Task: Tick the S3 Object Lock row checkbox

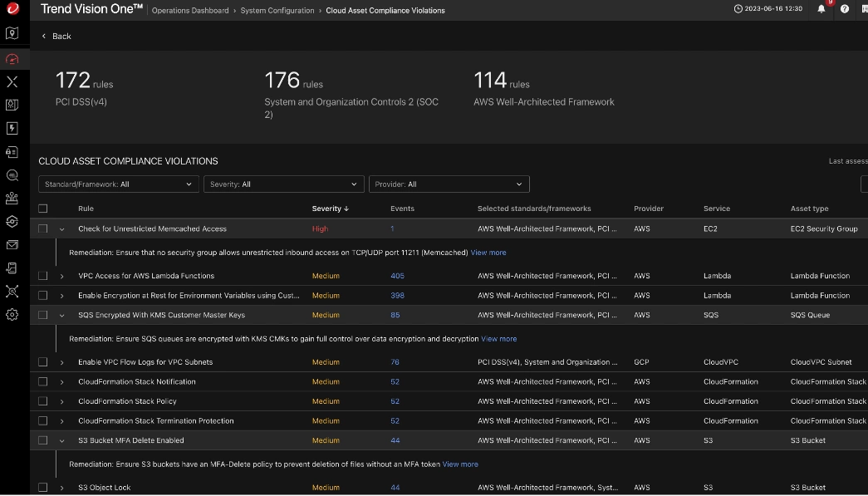Action: [42, 488]
